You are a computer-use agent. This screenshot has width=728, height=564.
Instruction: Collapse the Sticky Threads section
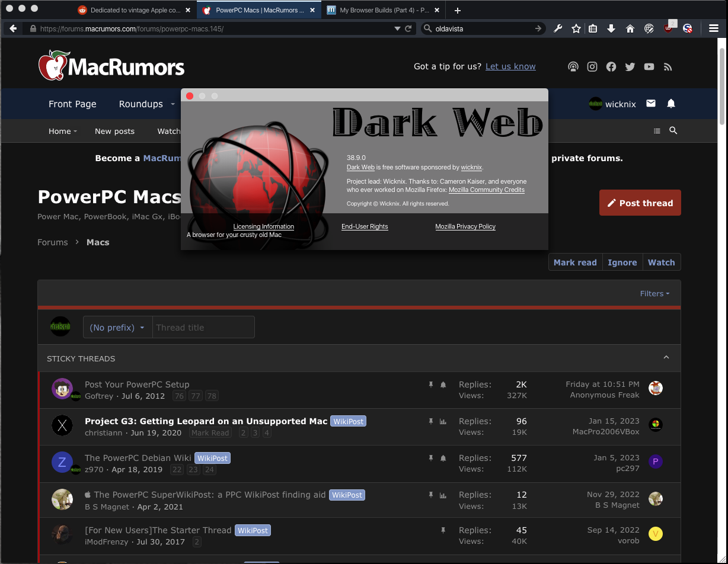point(666,357)
